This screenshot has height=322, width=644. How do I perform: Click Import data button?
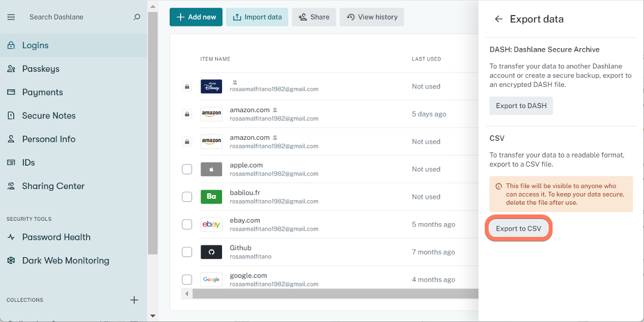coord(257,17)
